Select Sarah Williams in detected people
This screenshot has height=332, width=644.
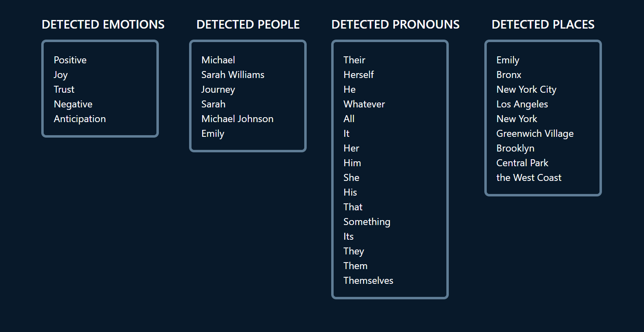point(233,75)
